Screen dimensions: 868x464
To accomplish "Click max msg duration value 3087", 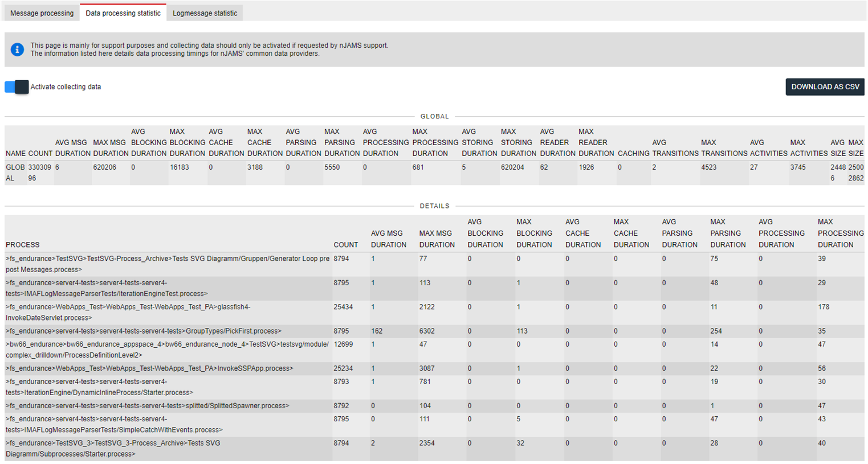I will (x=427, y=368).
